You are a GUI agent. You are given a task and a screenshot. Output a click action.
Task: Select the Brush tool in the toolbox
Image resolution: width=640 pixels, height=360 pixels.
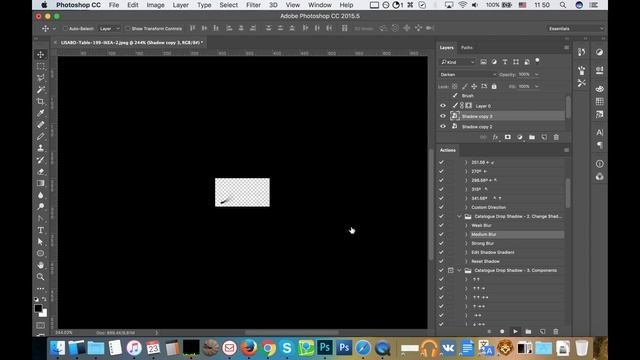[x=40, y=137]
